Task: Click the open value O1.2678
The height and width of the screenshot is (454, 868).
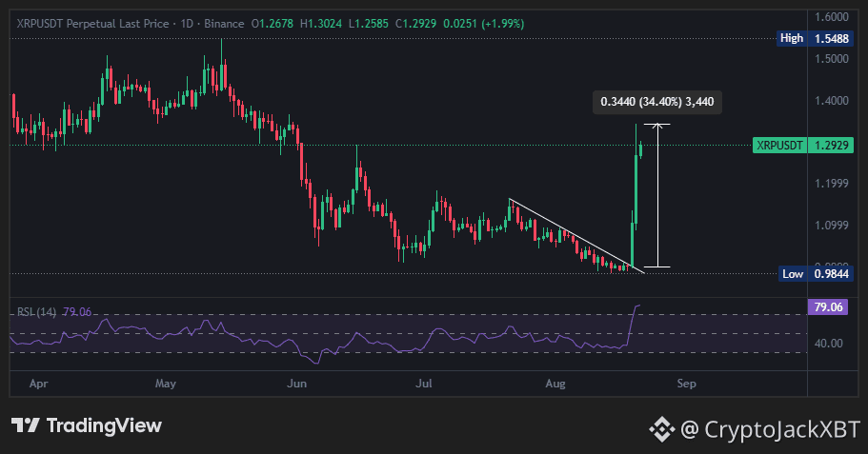Action: tap(273, 24)
